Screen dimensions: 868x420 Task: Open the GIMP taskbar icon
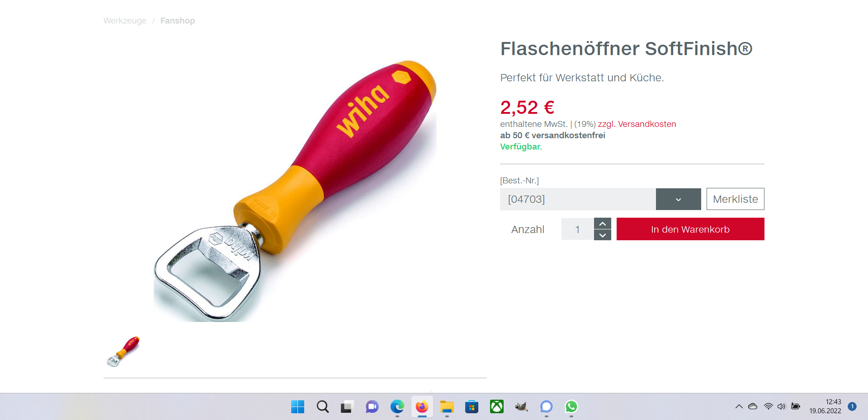521,407
